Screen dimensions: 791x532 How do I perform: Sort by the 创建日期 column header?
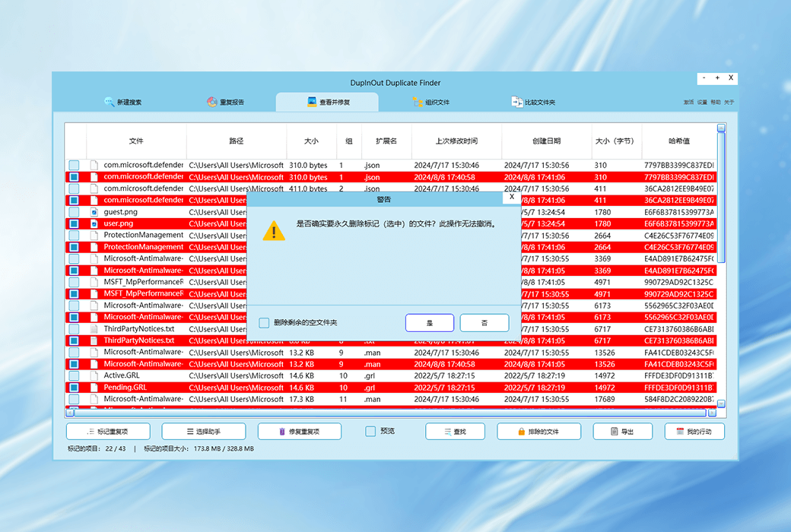546,141
